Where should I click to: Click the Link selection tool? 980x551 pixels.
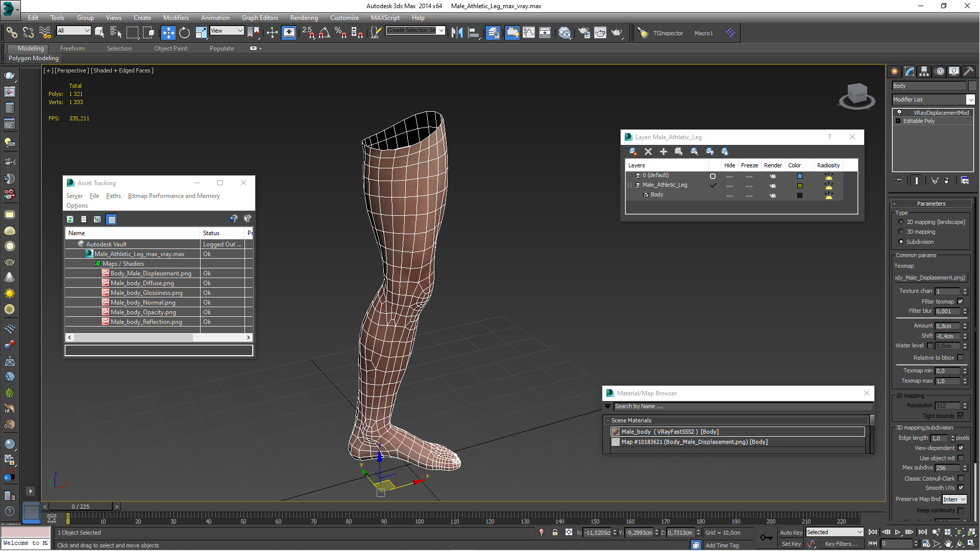tap(11, 33)
